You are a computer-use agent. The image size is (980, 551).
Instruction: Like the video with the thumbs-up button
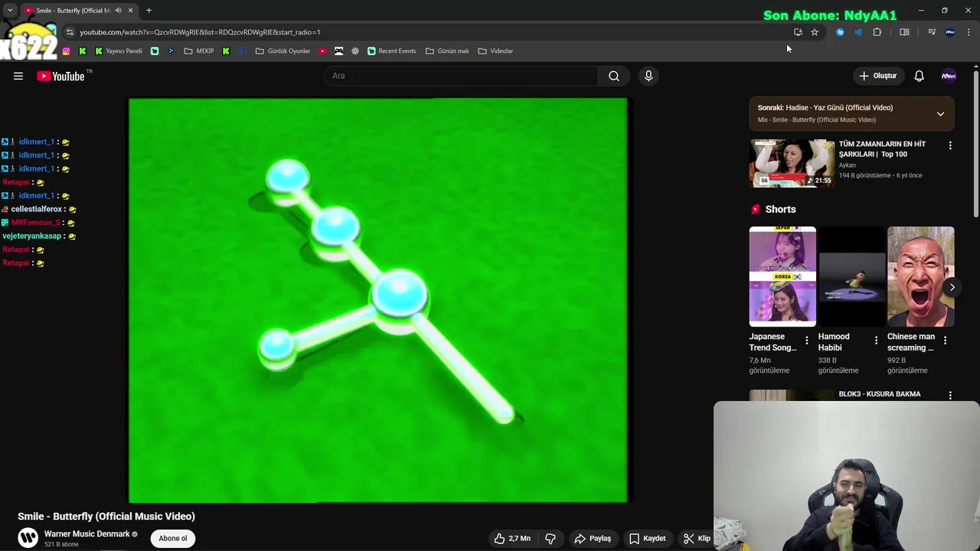pos(512,538)
